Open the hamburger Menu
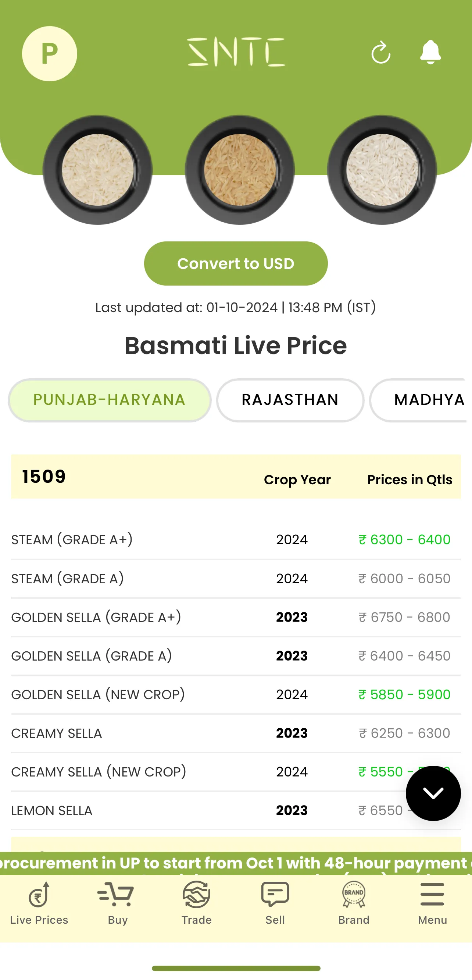472x980 pixels. (432, 903)
